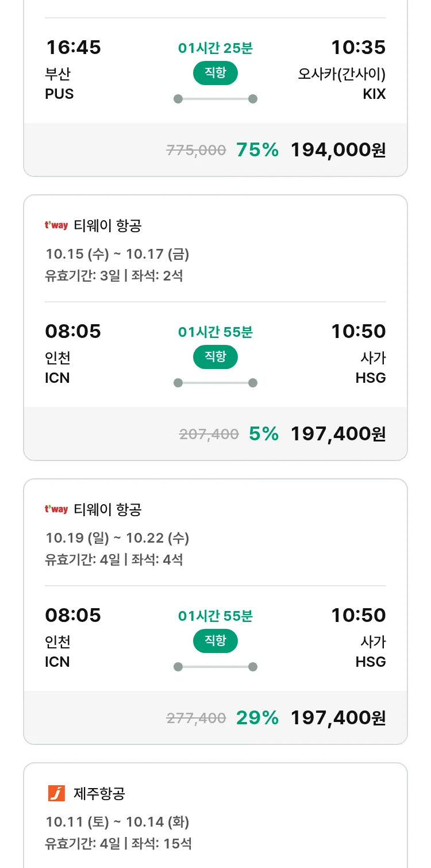Click the 10.15 (수) ~ 10.17 (금) date range
This screenshot has height=868, width=431.
pos(117,254)
